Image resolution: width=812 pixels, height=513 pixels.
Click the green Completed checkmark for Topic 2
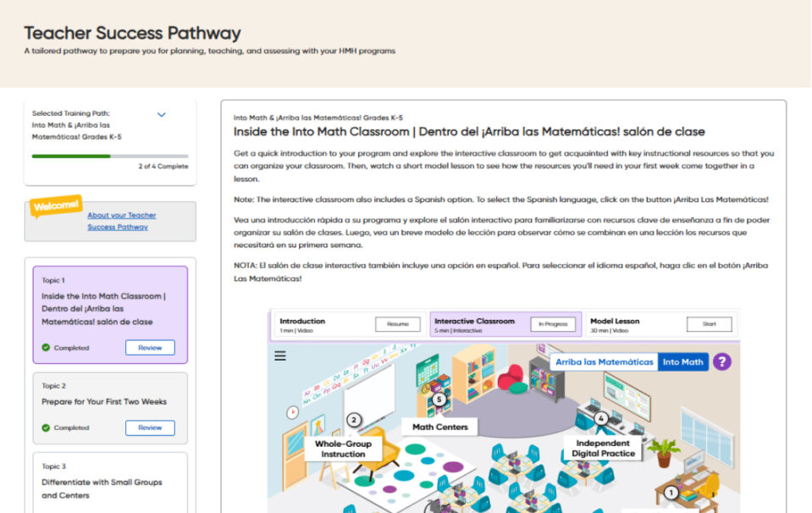click(x=46, y=427)
